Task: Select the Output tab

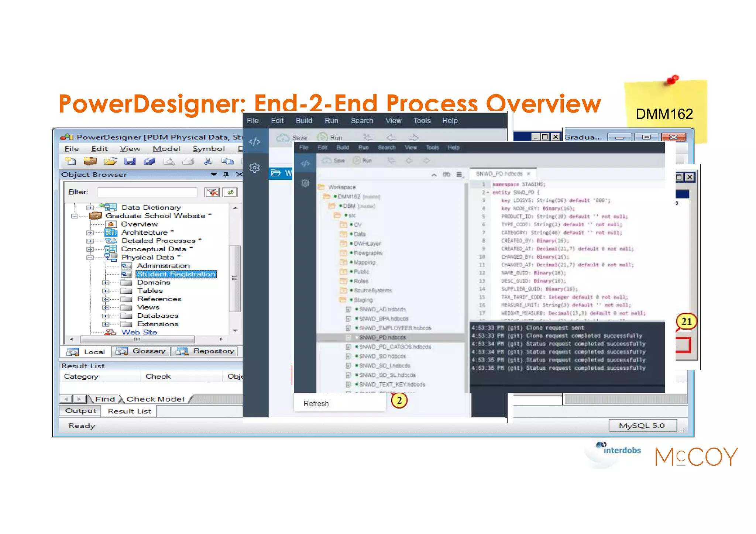Action: click(x=80, y=411)
